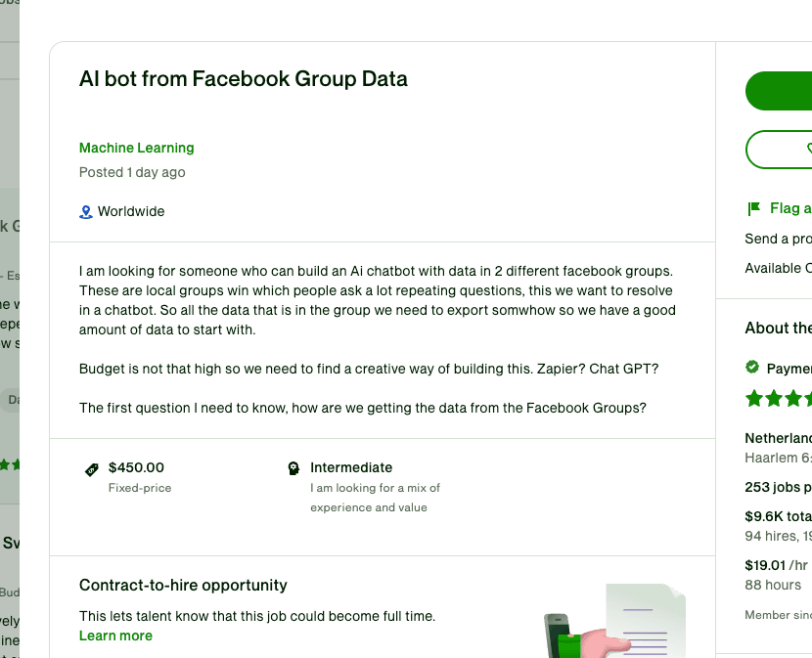The image size is (812, 658).
Task: Click the price tag icon beside $450.00
Action: click(92, 469)
